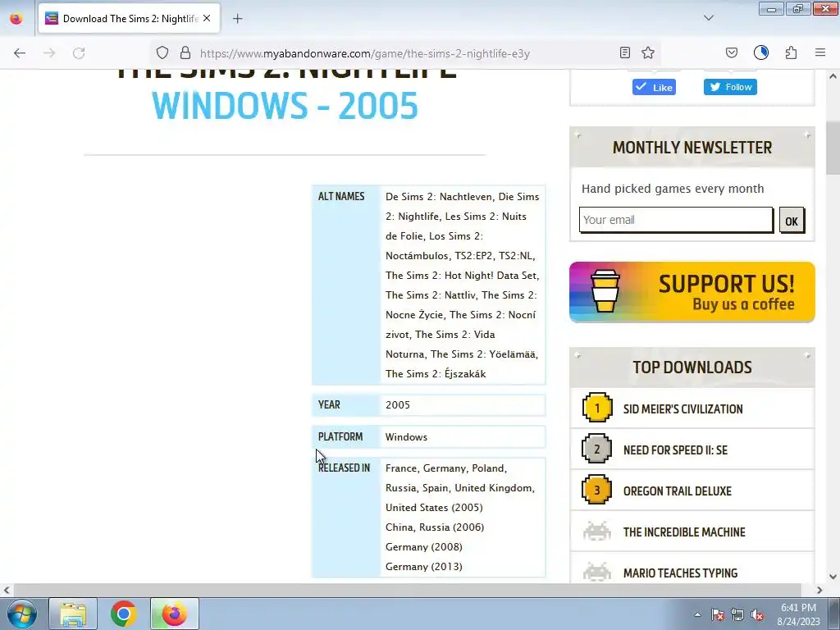Launch Google Chrome from taskbar
Viewport: 840px width, 630px height.
point(124,614)
